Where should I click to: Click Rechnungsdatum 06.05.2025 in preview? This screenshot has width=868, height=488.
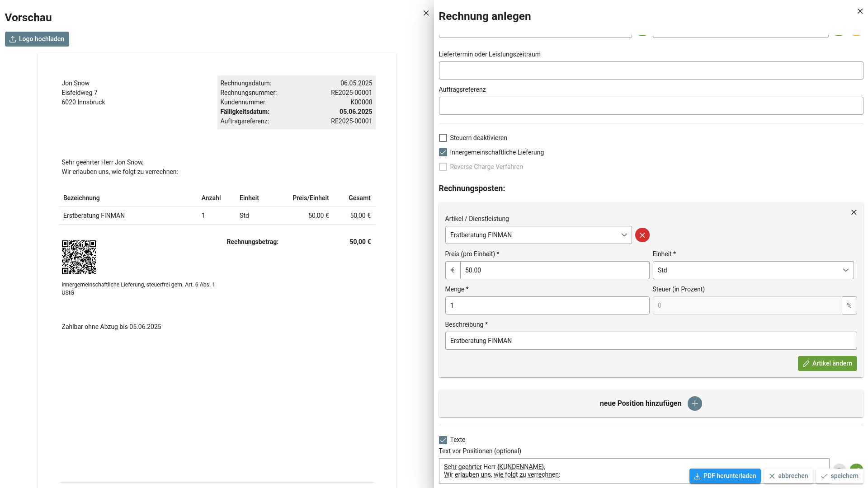(x=356, y=83)
